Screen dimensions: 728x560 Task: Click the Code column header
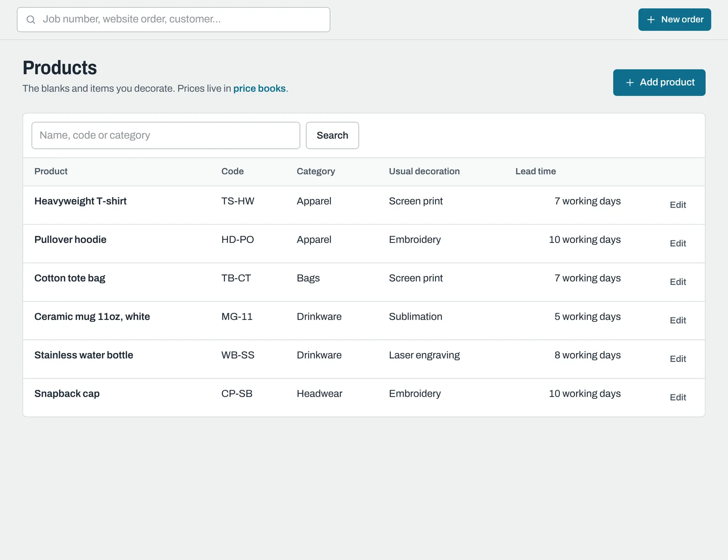[233, 171]
